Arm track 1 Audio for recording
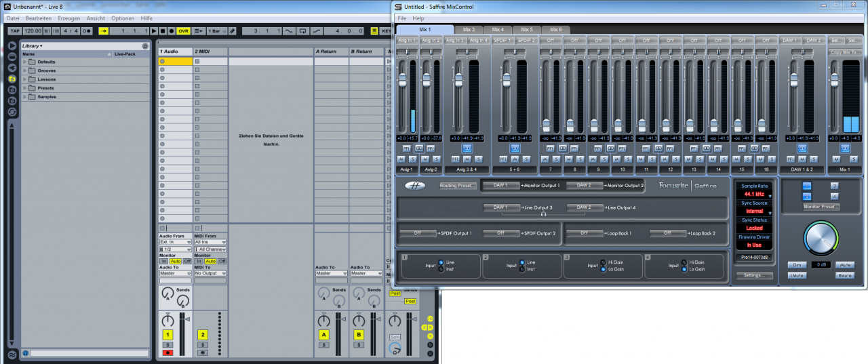 click(x=167, y=352)
